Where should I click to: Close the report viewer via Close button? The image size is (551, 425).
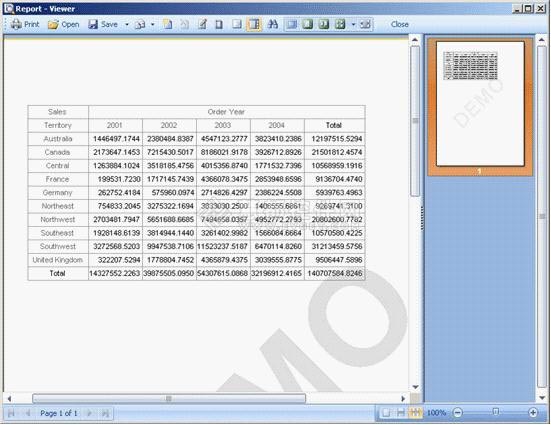point(400,24)
